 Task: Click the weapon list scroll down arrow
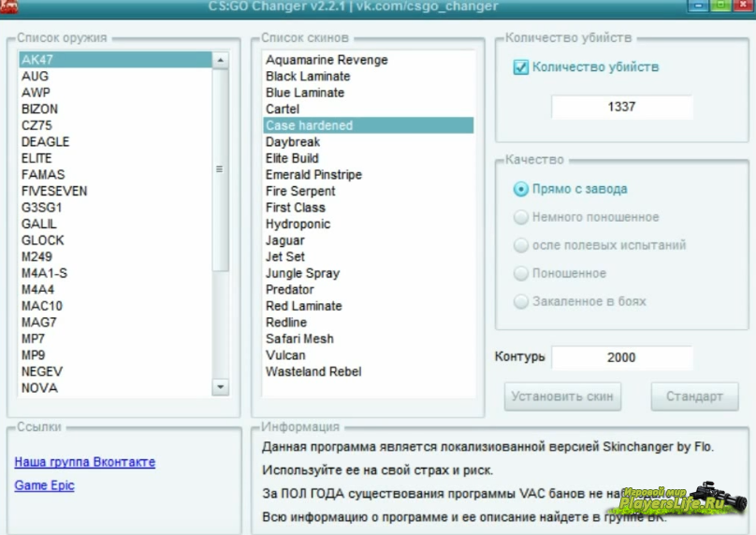[x=220, y=387]
